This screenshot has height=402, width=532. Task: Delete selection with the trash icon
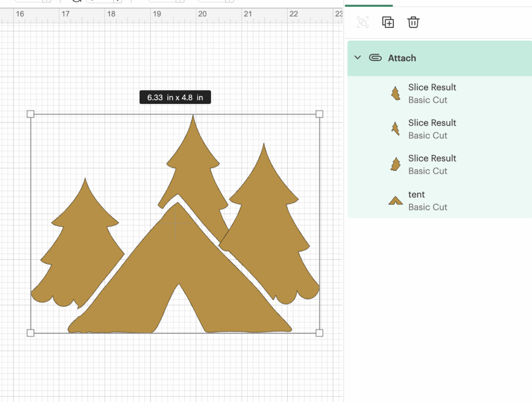pyautogui.click(x=413, y=22)
